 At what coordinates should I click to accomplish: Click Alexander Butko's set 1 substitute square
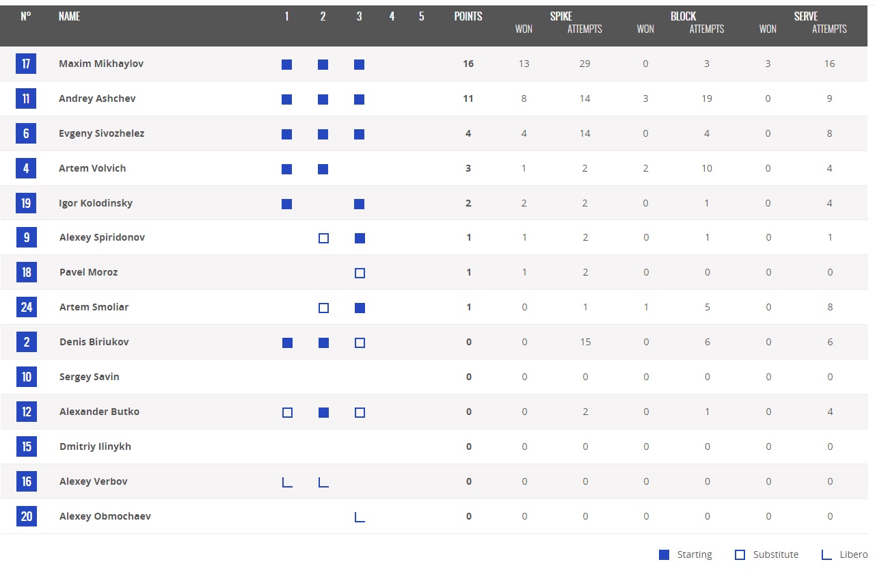287,412
